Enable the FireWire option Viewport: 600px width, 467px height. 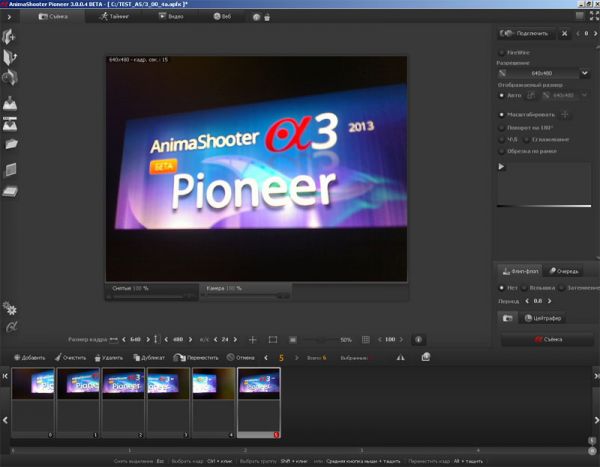click(x=501, y=51)
